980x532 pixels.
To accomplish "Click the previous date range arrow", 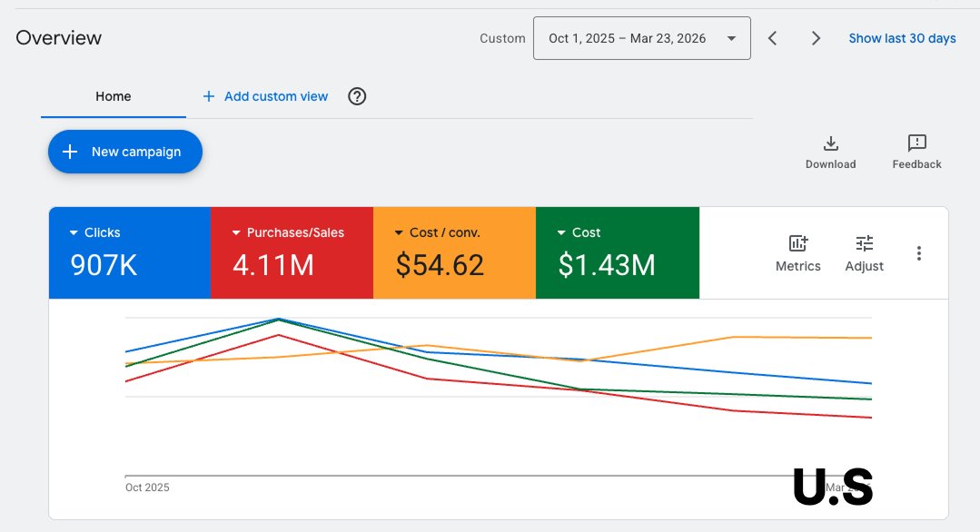I will tap(773, 38).
